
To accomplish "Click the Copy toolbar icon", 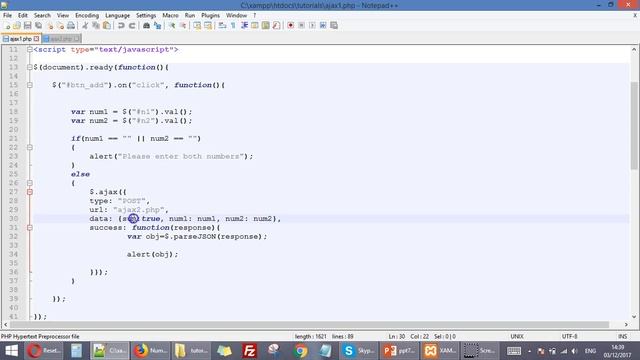I will 96,26.
